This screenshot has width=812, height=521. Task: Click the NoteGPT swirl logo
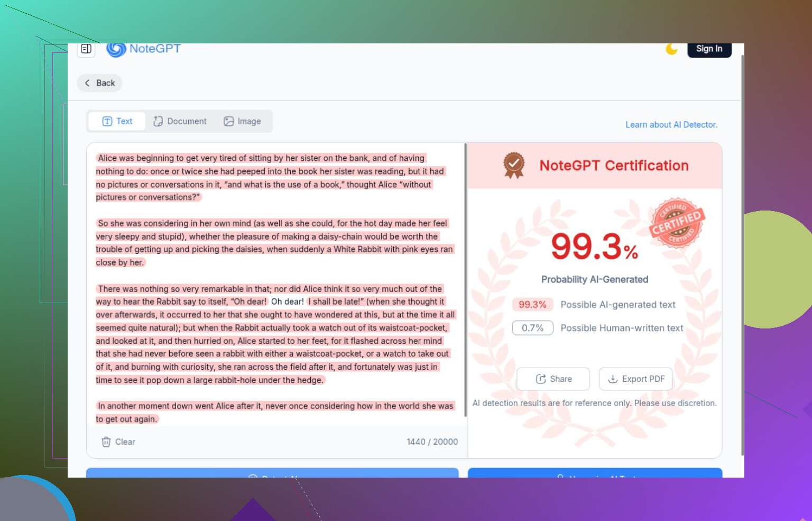pyautogui.click(x=116, y=49)
